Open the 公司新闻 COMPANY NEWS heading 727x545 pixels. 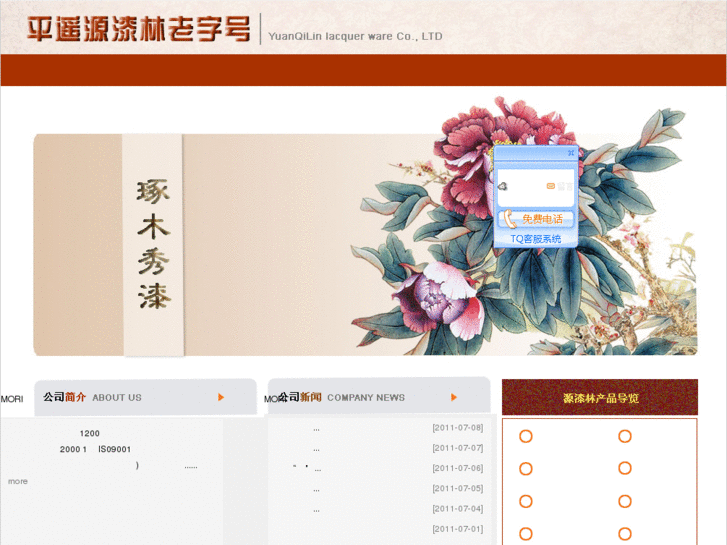tap(341, 398)
